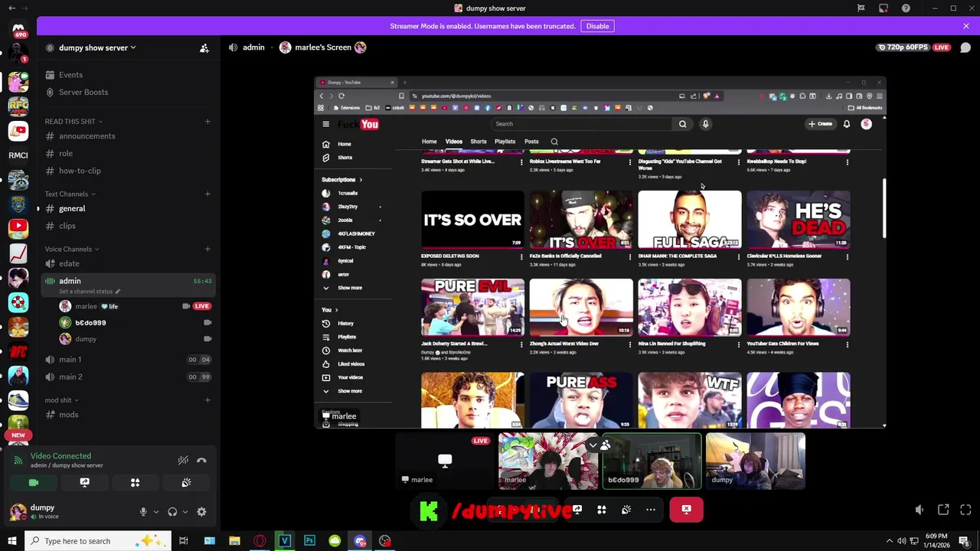Open Server Boosts in sidebar
980x551 pixels.
point(83,92)
